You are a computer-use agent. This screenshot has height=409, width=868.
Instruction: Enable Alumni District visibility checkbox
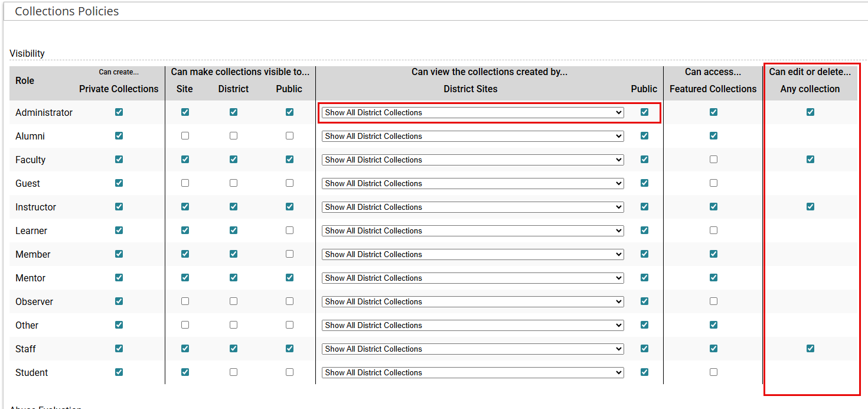(x=234, y=136)
